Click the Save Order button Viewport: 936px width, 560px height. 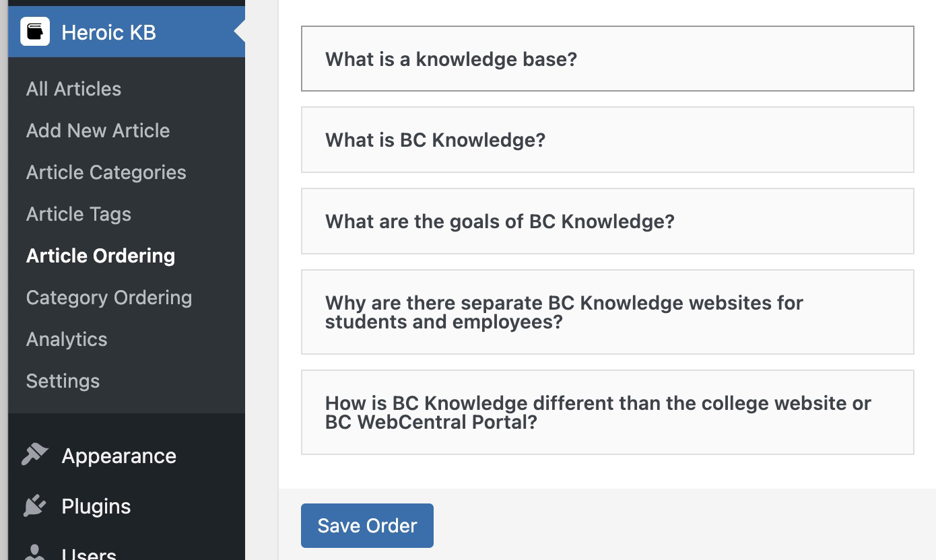(367, 525)
